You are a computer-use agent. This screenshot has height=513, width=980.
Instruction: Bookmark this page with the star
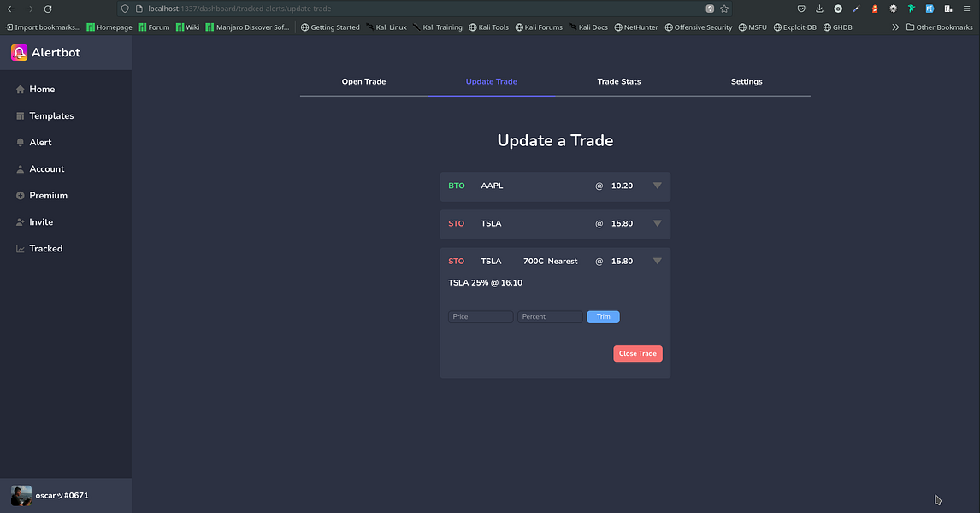(724, 9)
